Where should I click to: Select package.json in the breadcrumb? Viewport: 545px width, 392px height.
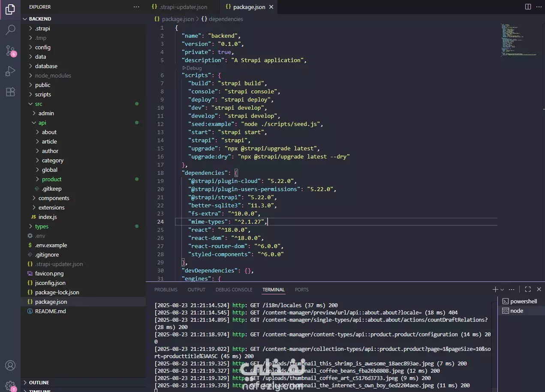coord(174,19)
